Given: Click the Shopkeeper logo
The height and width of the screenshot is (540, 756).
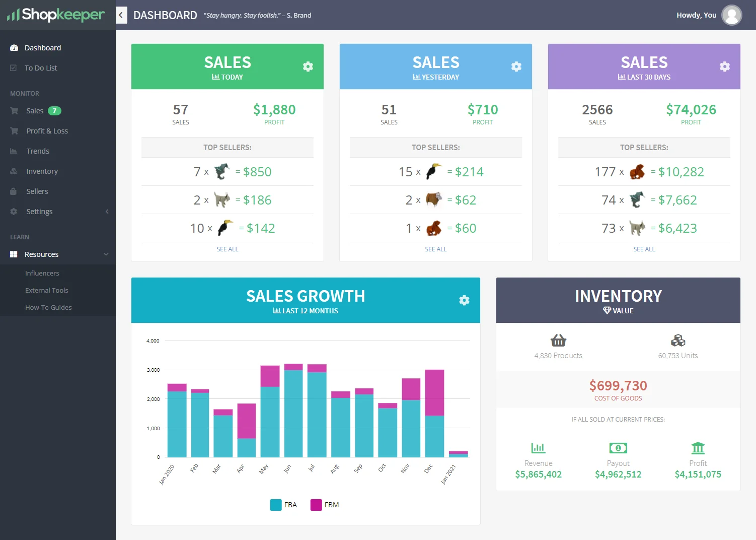Looking at the screenshot, I should (55, 15).
